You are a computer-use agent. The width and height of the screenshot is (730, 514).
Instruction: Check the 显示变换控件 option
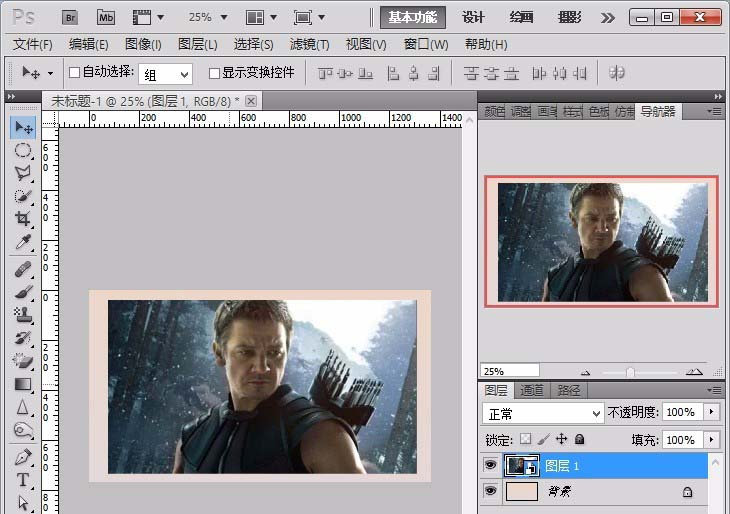click(214, 73)
